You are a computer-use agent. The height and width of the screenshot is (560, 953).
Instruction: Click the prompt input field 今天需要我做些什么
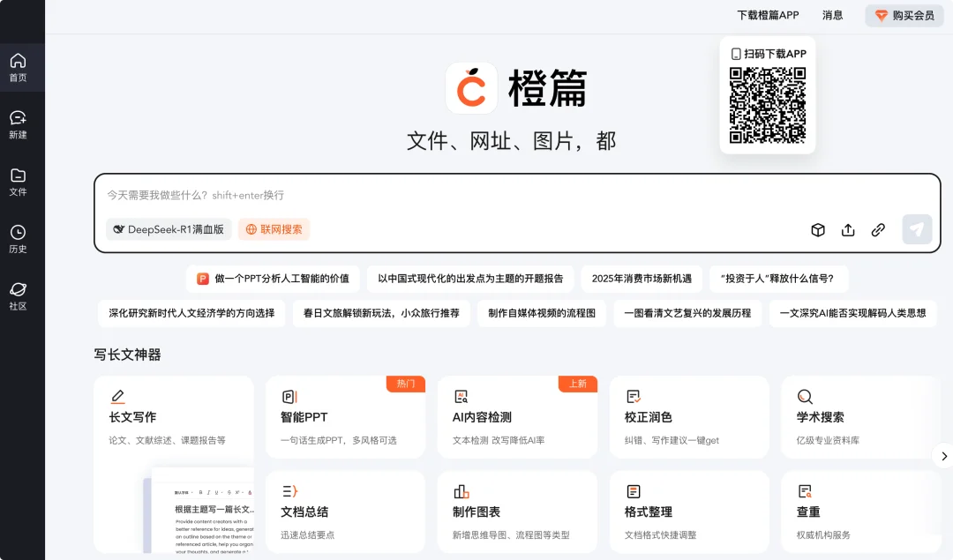[517, 195]
